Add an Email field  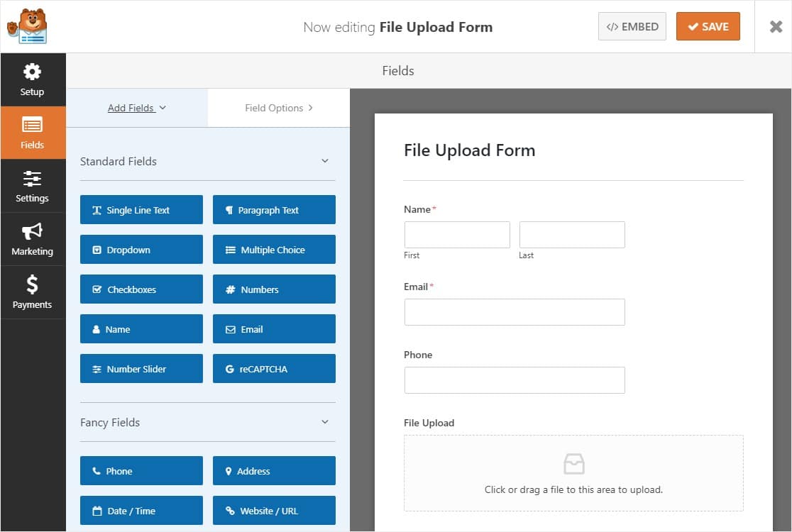pyautogui.click(x=274, y=328)
